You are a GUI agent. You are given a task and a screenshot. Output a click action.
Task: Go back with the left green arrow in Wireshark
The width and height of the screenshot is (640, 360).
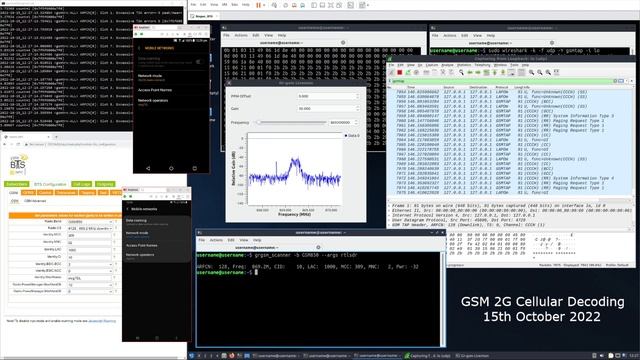pyautogui.click(x=470, y=72)
